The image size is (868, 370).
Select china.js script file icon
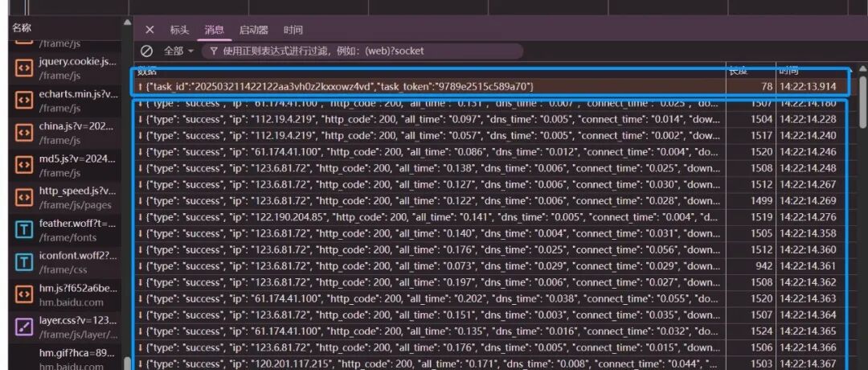click(x=23, y=133)
